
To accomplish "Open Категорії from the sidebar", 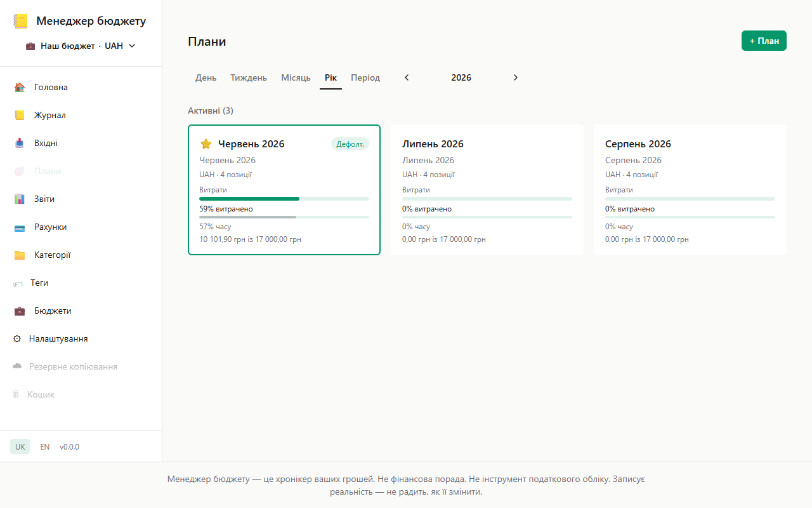I will coord(81,255).
